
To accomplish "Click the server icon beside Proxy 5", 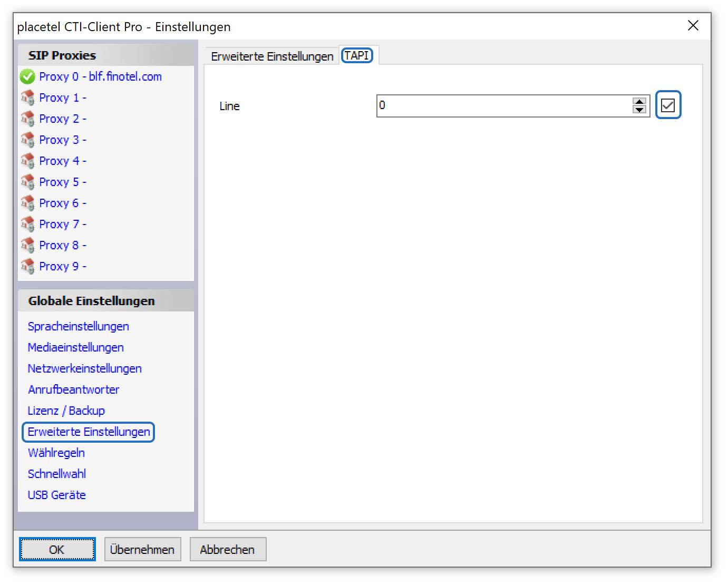I will 27,182.
